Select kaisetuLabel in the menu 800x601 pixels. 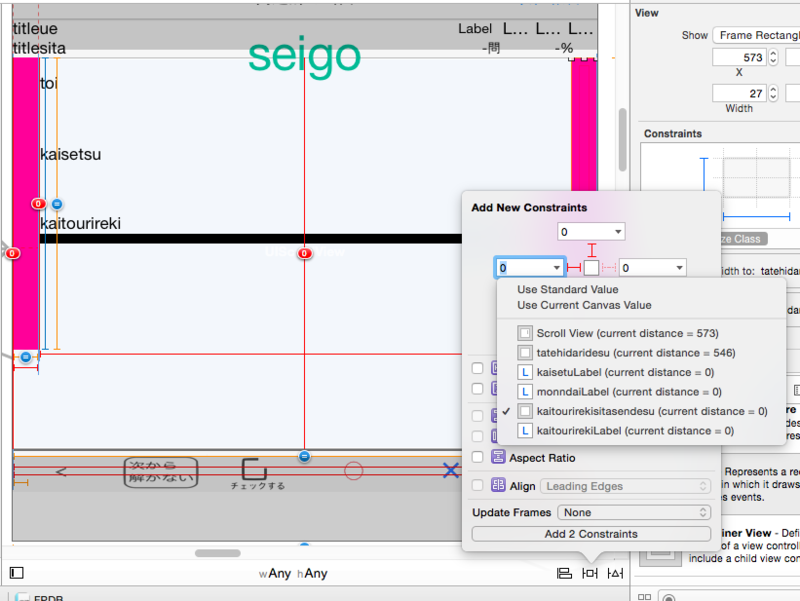click(x=641, y=372)
